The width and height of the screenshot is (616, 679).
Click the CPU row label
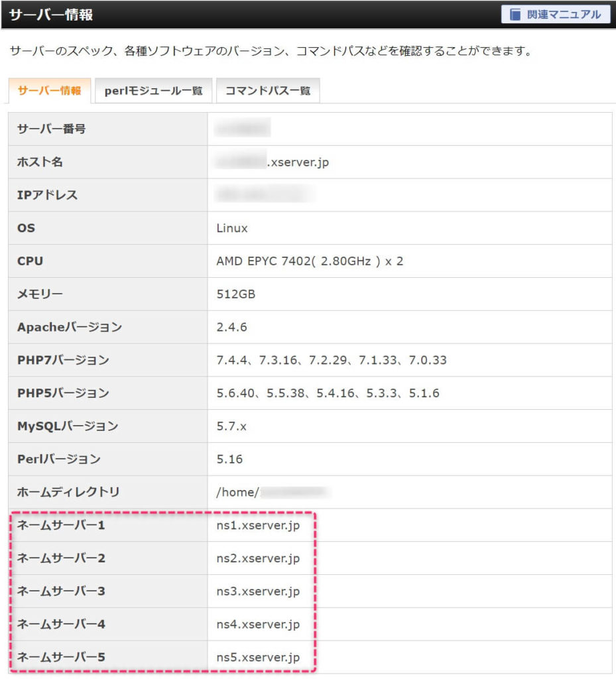[31, 261]
